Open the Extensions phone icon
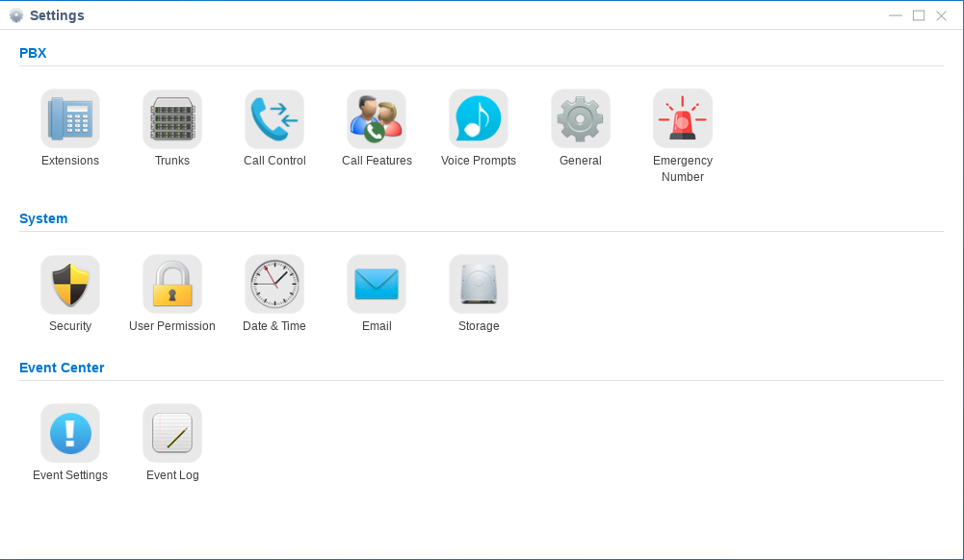The width and height of the screenshot is (964, 560). tap(70, 118)
